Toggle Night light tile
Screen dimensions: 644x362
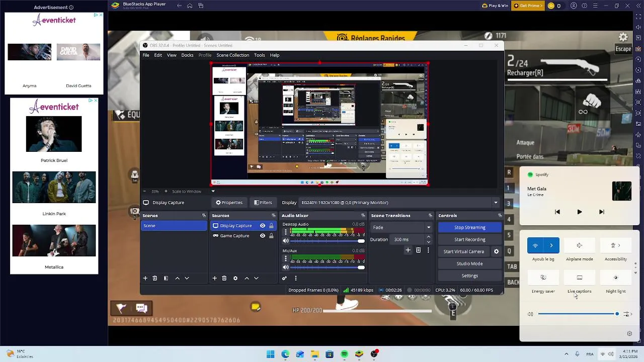(616, 278)
